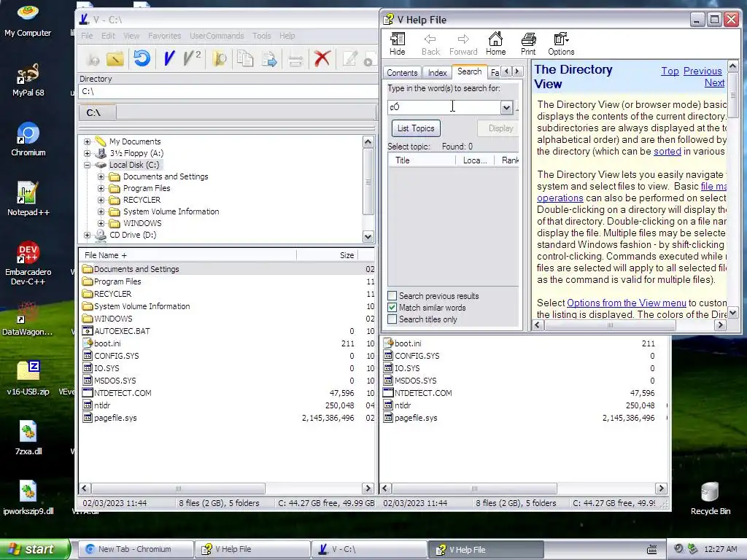Click the Directory path field C:\
747x560 pixels.
[x=228, y=91]
